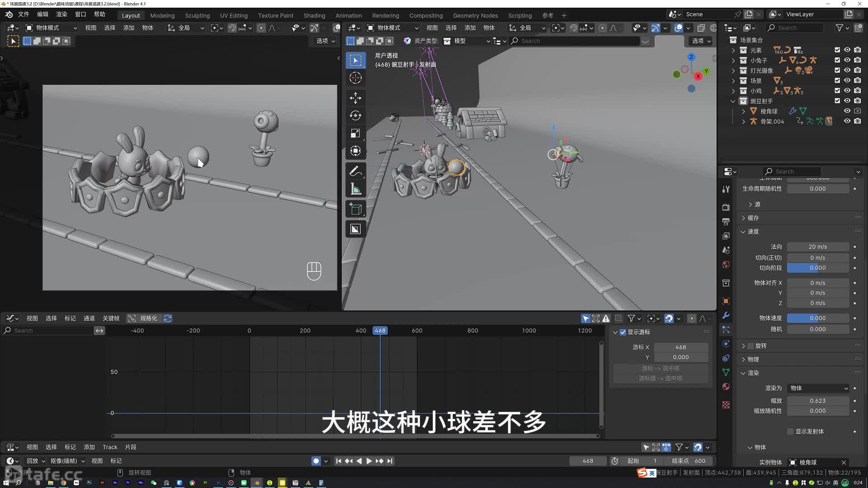Select the 3D Cursor tool
868x488 pixels.
(355, 78)
